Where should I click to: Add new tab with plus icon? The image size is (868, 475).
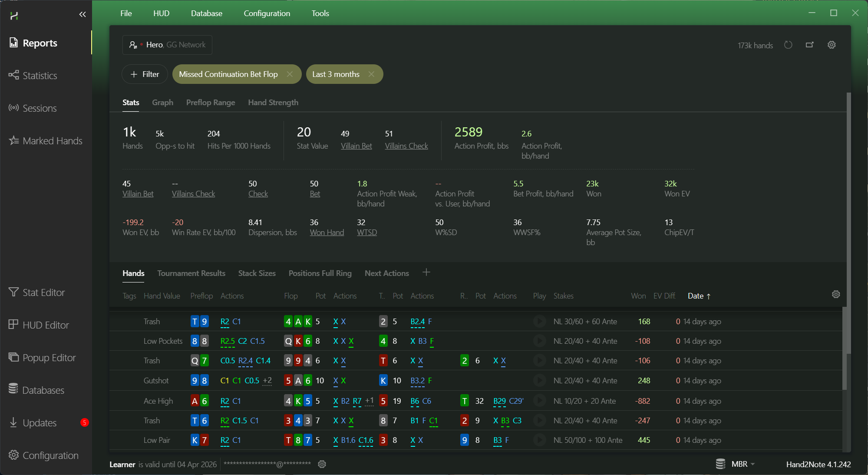click(426, 272)
